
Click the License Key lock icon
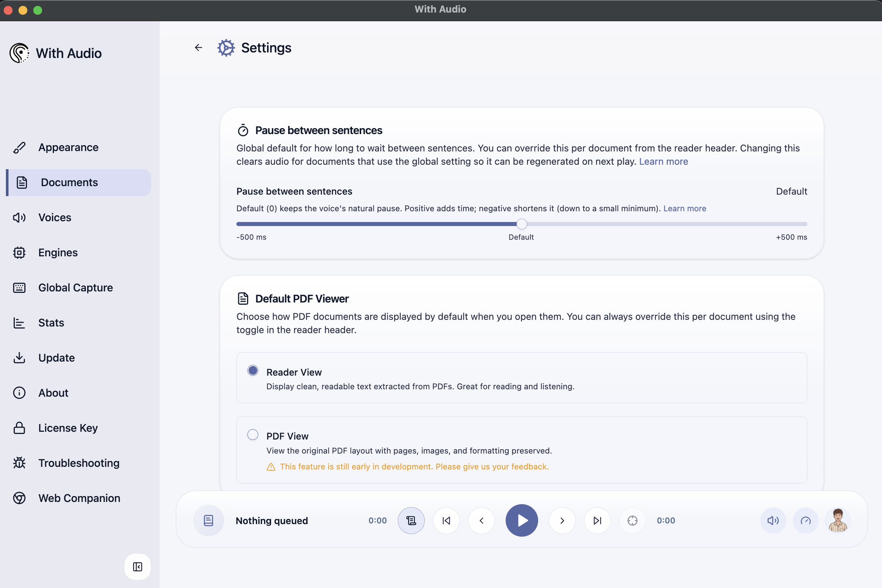(x=20, y=428)
